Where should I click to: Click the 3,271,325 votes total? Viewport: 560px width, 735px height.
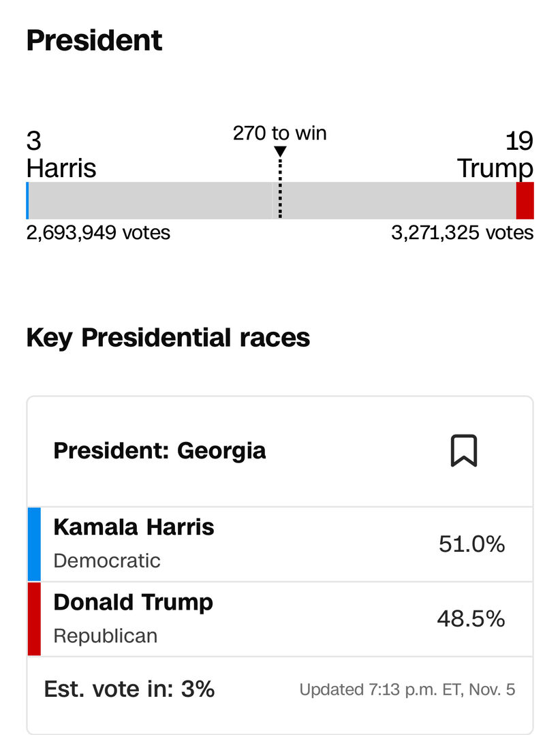462,233
